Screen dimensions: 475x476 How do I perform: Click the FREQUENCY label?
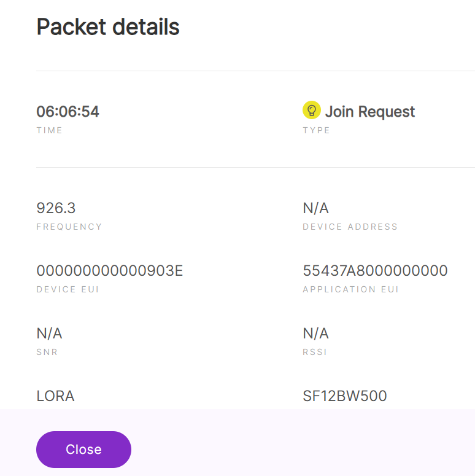(69, 227)
